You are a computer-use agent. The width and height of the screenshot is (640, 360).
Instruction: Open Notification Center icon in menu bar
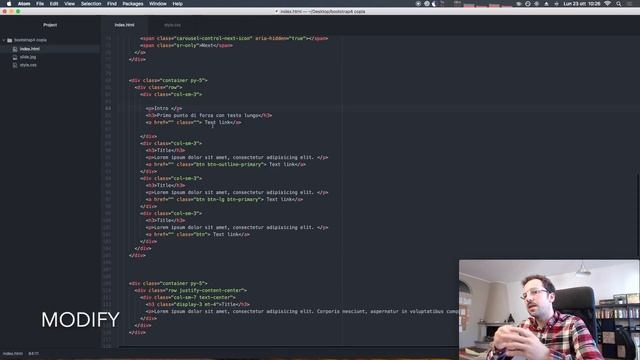(630, 4)
